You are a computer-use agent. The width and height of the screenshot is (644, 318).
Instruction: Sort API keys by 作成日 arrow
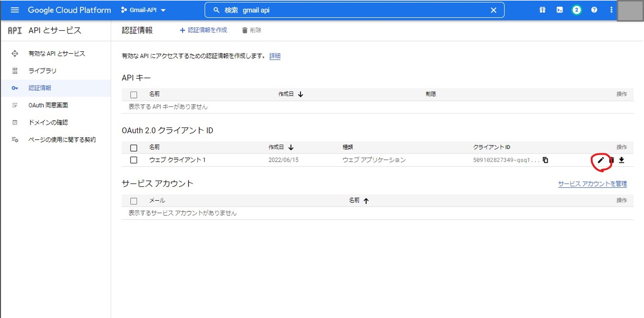(301, 94)
